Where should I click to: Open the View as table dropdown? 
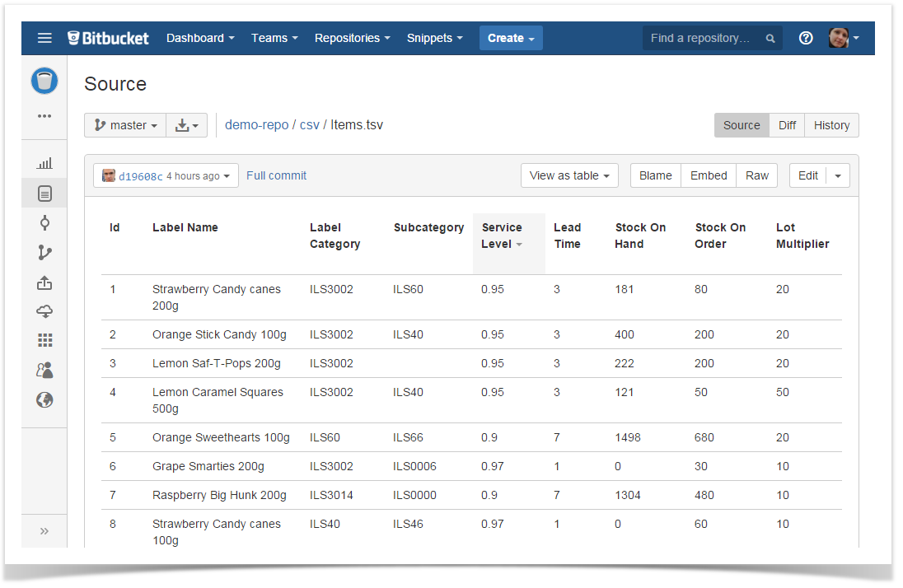pos(569,175)
